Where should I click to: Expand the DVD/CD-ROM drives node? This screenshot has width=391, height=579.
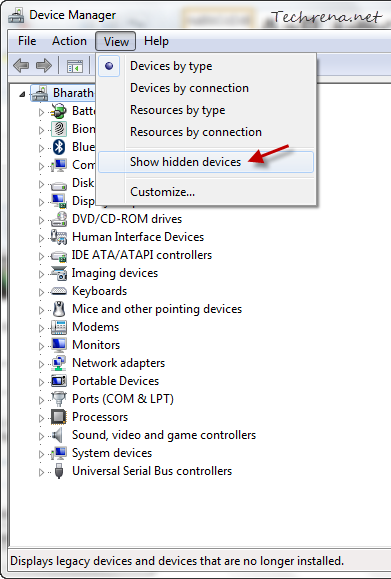(41, 220)
